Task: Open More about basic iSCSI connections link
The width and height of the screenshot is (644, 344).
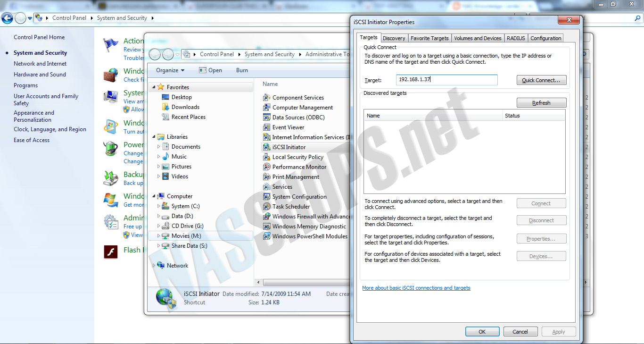Action: [x=416, y=288]
